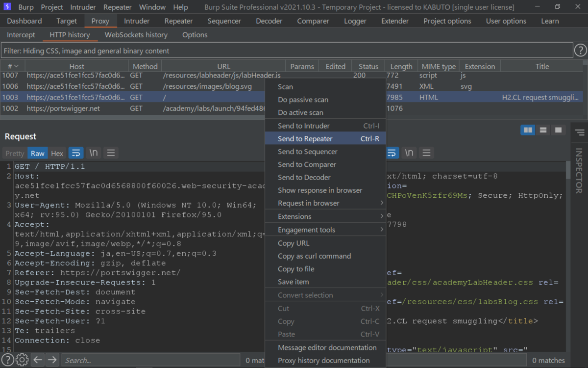Select Do passive scan

coord(325,100)
